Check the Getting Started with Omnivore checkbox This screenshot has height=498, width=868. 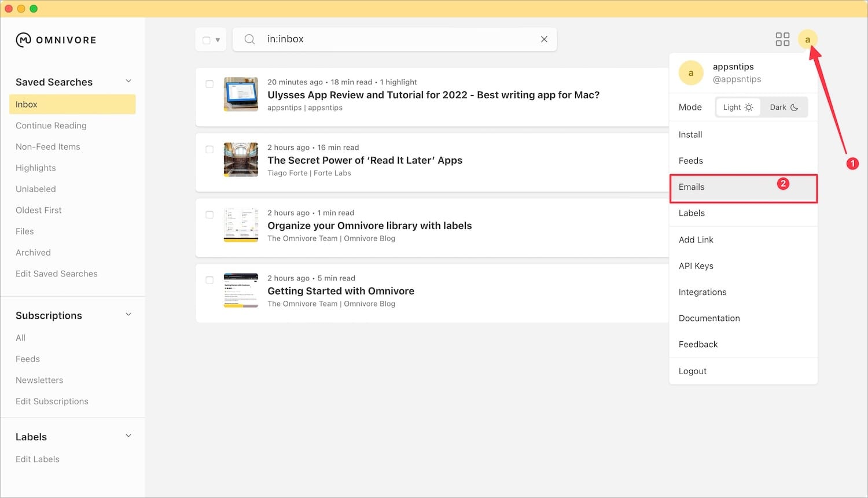[x=209, y=280]
